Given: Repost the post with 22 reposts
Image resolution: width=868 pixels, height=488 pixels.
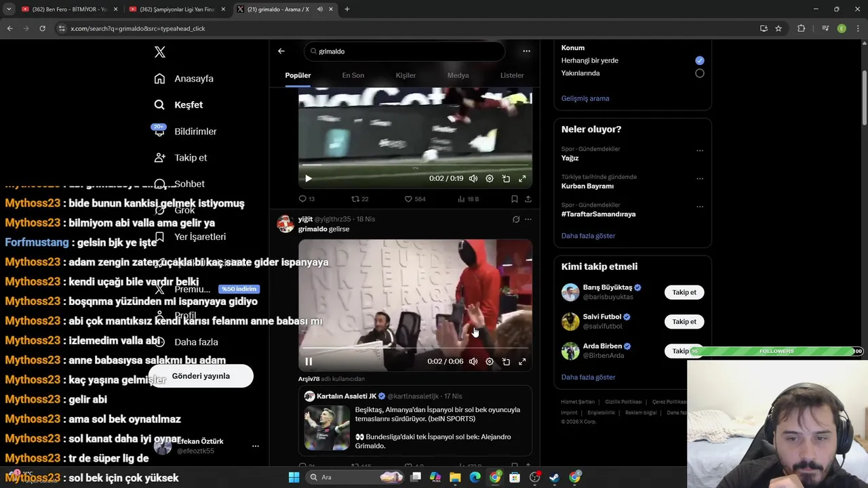Looking at the screenshot, I should click(359, 199).
